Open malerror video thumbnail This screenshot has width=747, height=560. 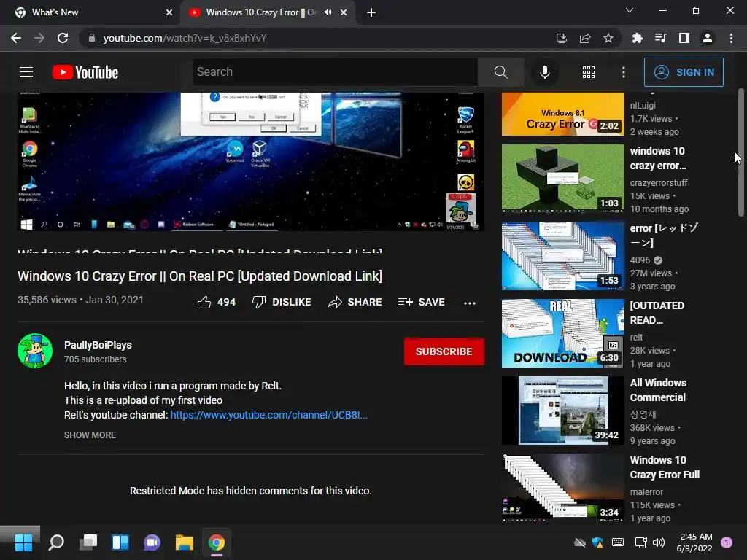point(562,488)
